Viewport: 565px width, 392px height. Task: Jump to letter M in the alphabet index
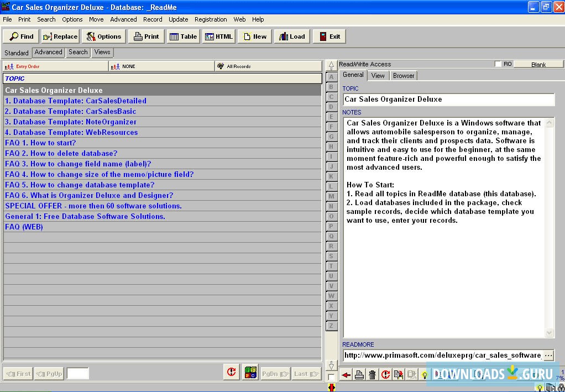(x=332, y=195)
